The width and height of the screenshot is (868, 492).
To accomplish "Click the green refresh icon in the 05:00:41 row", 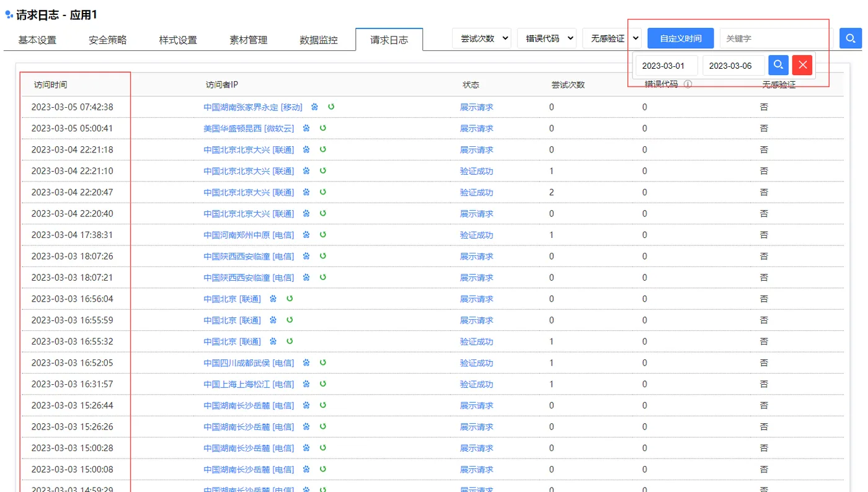I will [x=323, y=128].
